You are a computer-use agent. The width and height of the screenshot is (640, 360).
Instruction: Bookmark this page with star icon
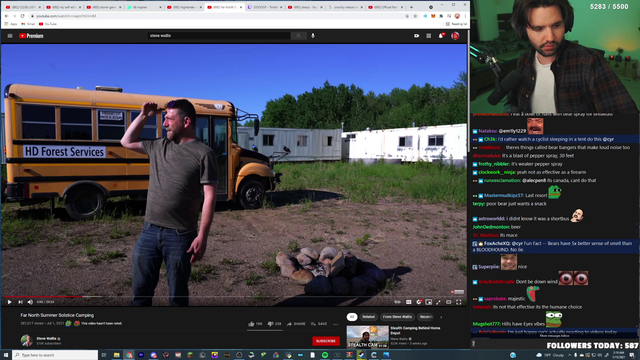click(415, 16)
